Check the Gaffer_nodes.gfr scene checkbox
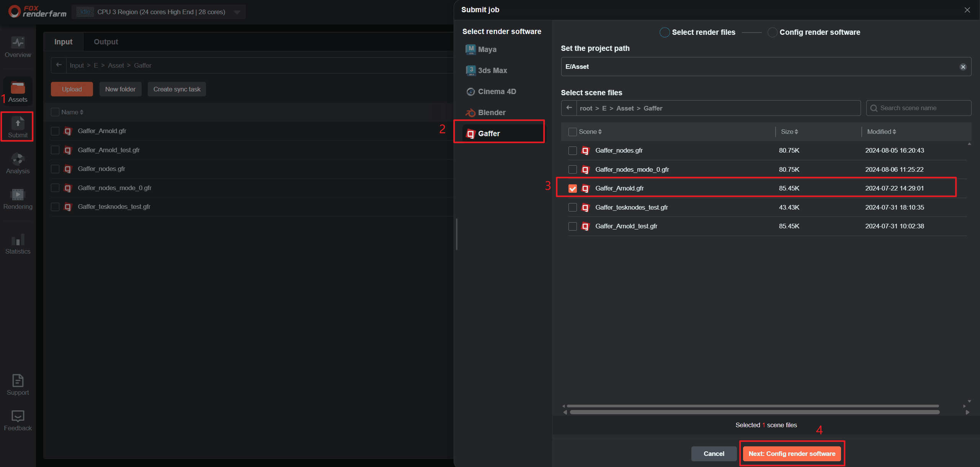The width and height of the screenshot is (980, 467). click(x=572, y=151)
